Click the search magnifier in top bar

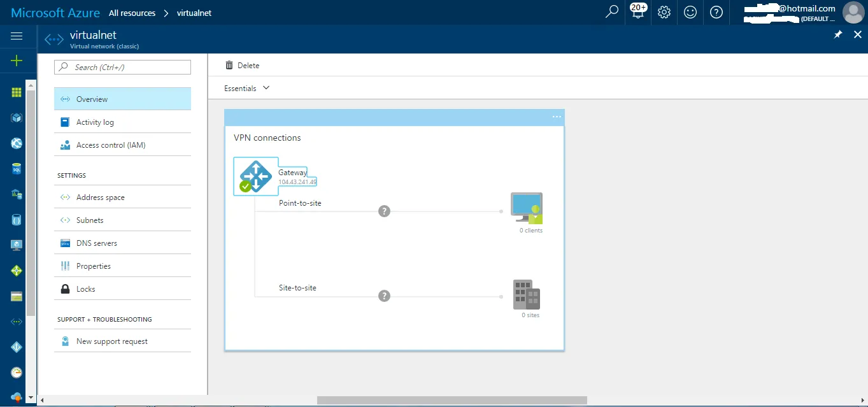click(612, 12)
